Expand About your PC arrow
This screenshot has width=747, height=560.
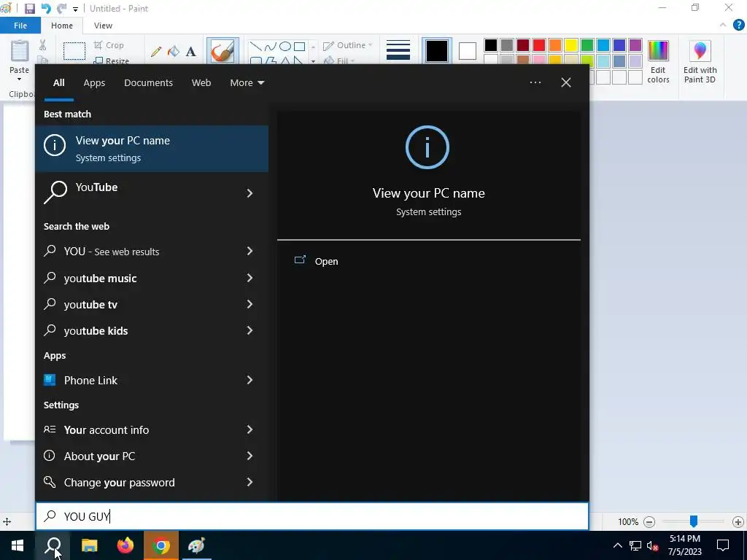pyautogui.click(x=249, y=456)
